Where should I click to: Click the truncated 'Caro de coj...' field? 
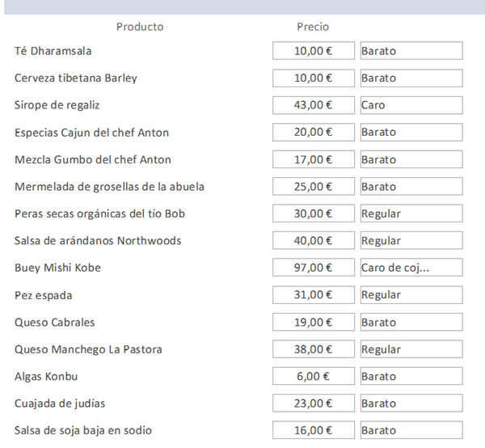click(411, 268)
